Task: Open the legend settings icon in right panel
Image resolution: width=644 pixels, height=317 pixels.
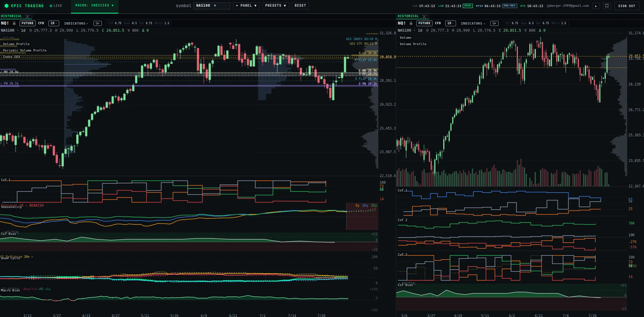Action: coord(494,23)
